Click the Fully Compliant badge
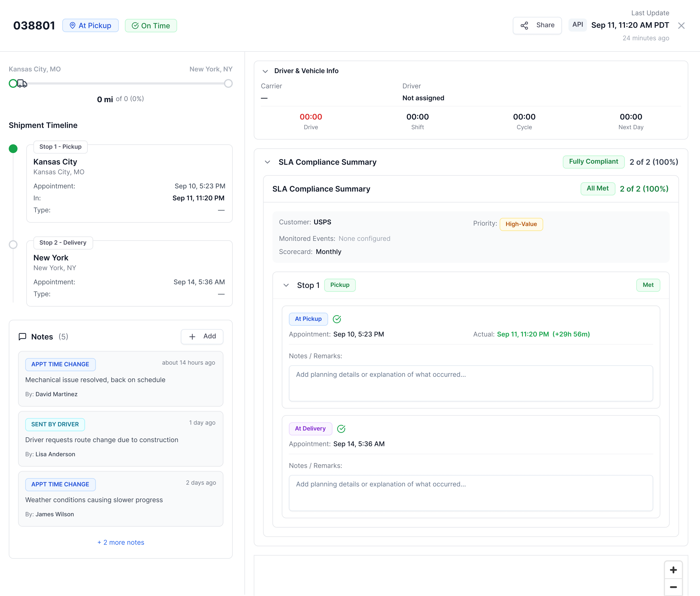700x596 pixels. (x=593, y=162)
